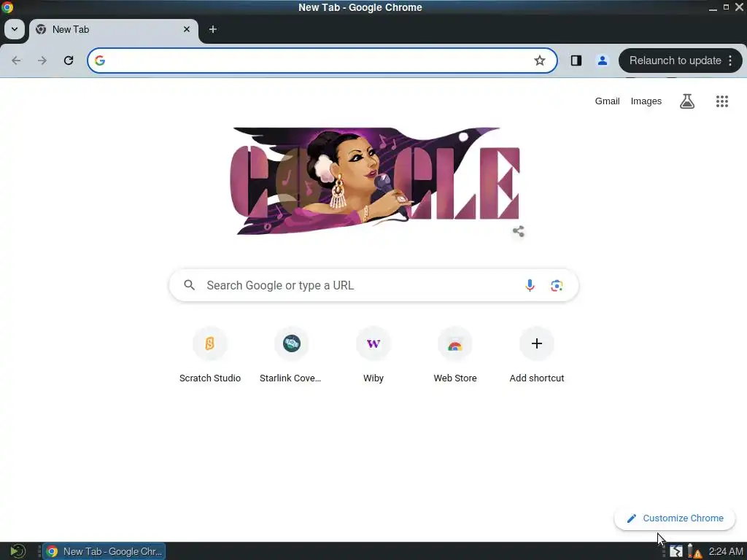
Task: Select Chrome window in the taskbar
Action: (104, 551)
